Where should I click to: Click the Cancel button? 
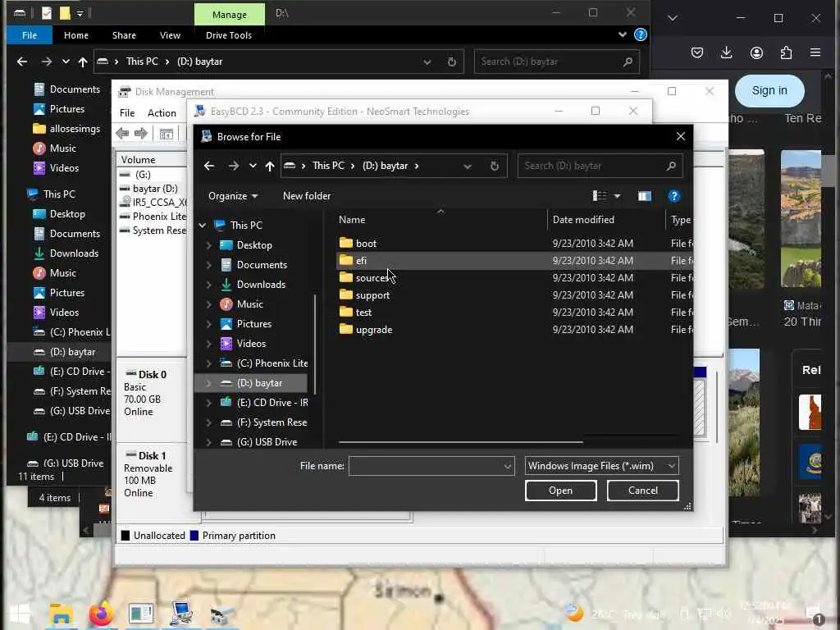643,491
